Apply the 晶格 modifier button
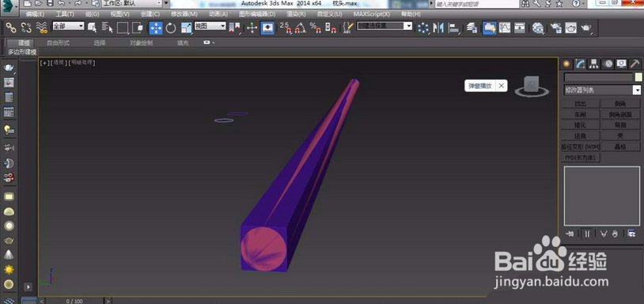 (620, 146)
